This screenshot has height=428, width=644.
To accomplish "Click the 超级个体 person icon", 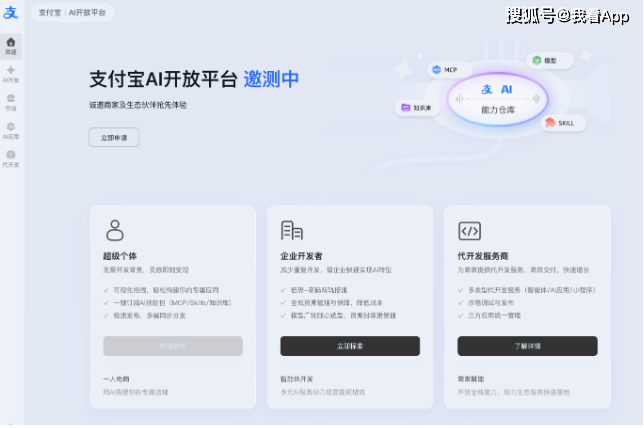I will click(115, 230).
